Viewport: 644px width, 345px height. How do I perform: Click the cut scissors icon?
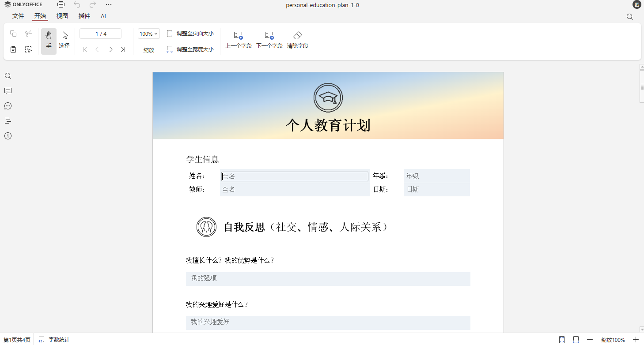(x=29, y=34)
